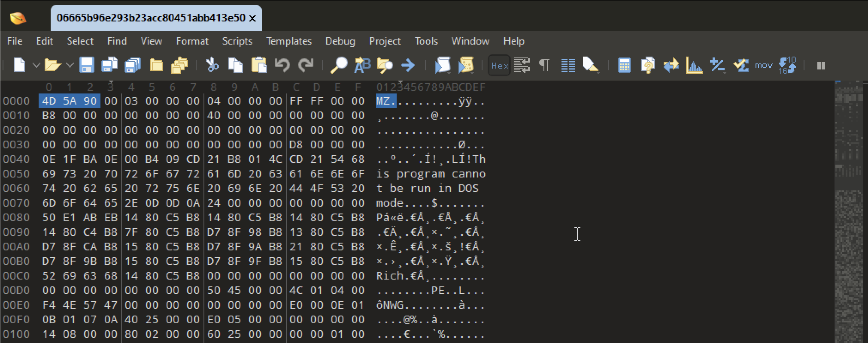Expand the Open file dropdown arrow
This screenshot has height=343, width=868.
click(70, 65)
